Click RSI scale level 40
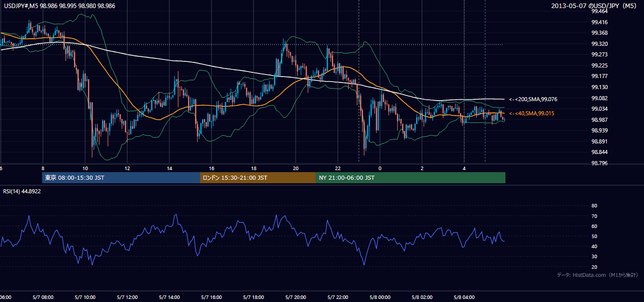This screenshot has width=644, height=302. click(594, 246)
